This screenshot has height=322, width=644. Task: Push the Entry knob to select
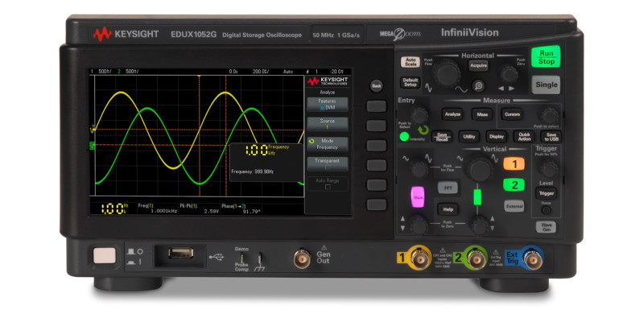(x=419, y=115)
